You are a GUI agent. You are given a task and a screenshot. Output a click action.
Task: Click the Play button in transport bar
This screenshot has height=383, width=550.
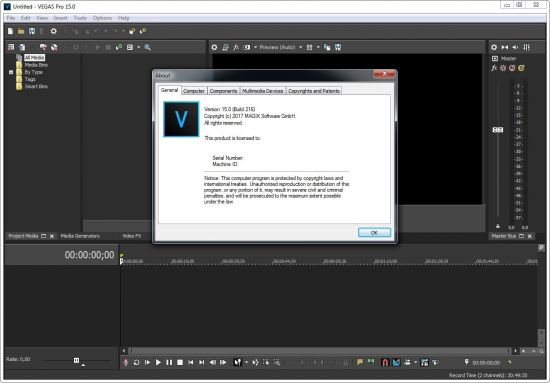point(158,362)
